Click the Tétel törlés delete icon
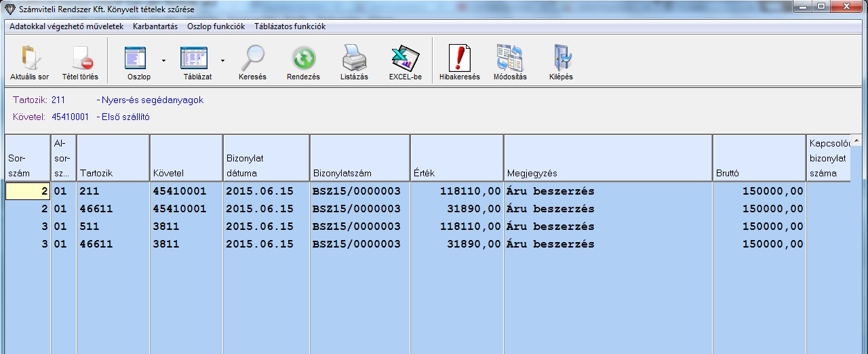868x354 pixels. tap(80, 58)
